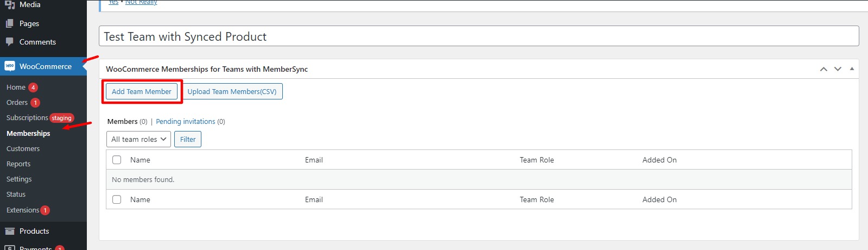Check the footer row select-all checkbox
868x250 pixels.
pyautogui.click(x=117, y=199)
